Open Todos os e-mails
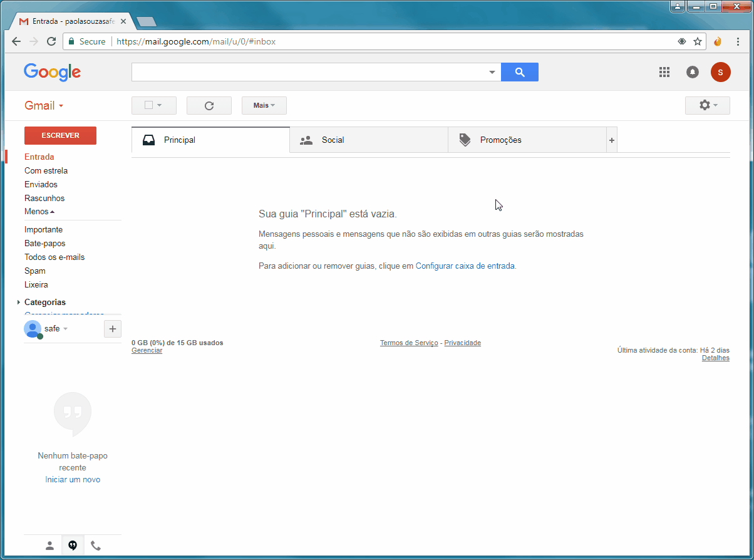Screen dimensions: 754x560 coord(54,257)
